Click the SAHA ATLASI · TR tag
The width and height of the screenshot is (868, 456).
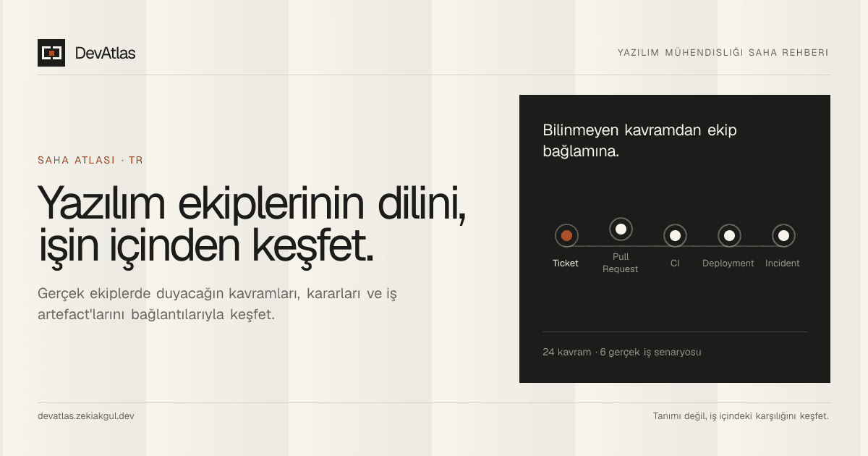[x=90, y=160]
